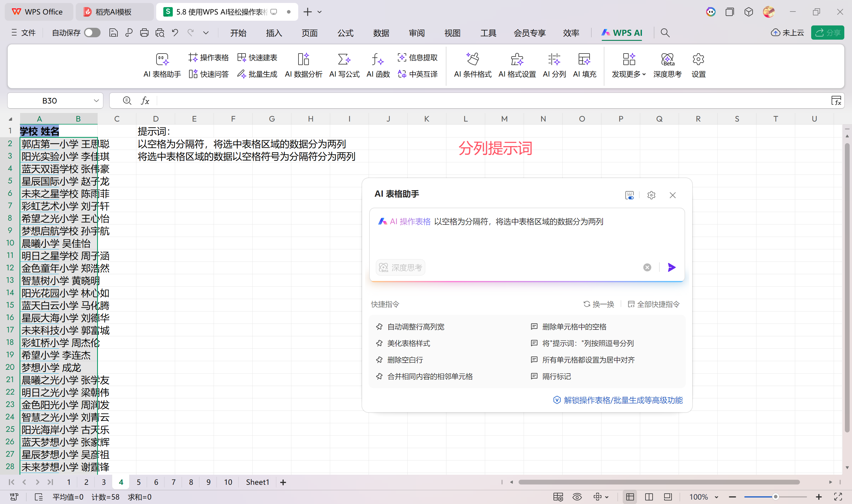Expand the formula bar
Viewport: 852px width, 504px height.
pos(836,101)
